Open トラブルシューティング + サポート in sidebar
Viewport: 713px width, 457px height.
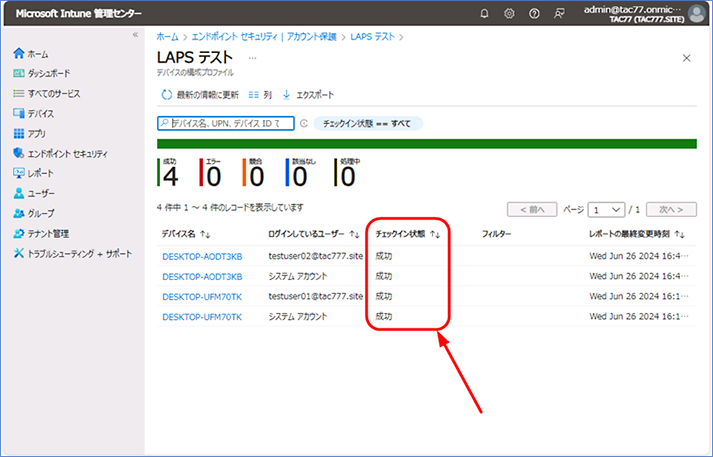coord(73,254)
